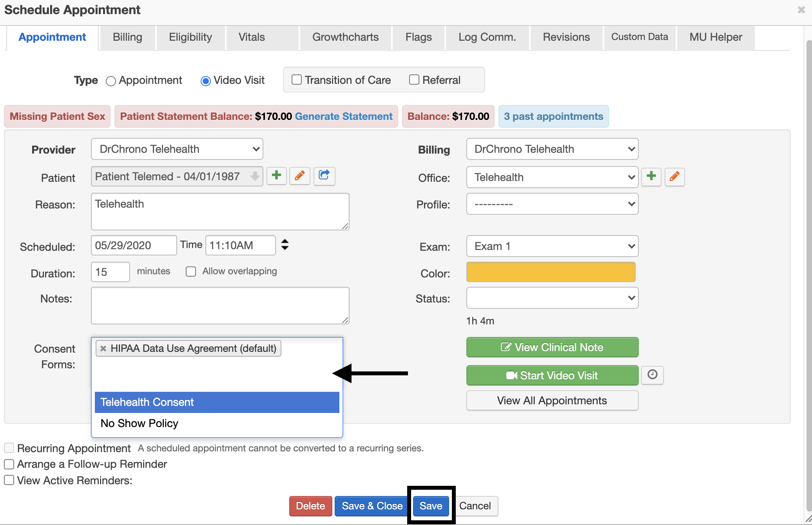Image resolution: width=812 pixels, height=525 pixels.
Task: Click Start Video Visit button
Action: click(552, 375)
